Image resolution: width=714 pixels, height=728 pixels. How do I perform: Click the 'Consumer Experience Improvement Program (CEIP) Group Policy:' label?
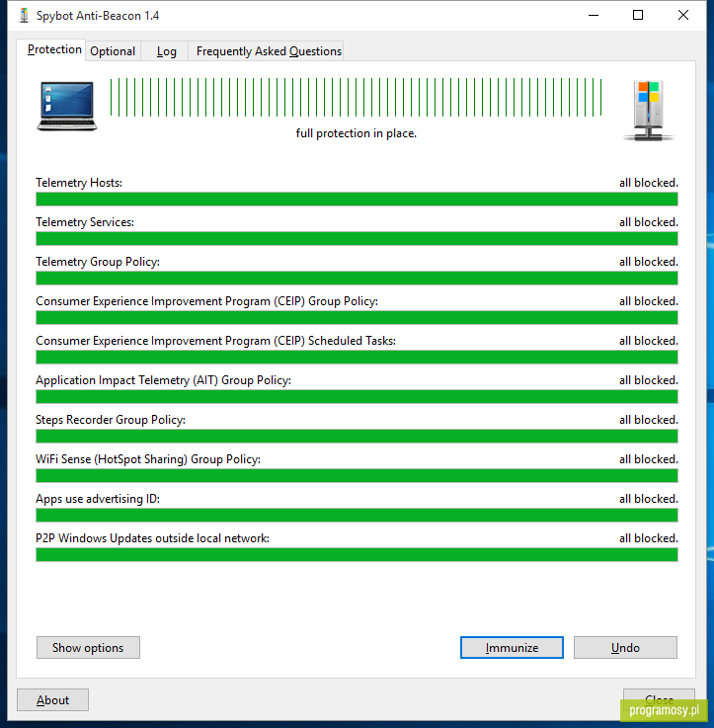coord(206,301)
